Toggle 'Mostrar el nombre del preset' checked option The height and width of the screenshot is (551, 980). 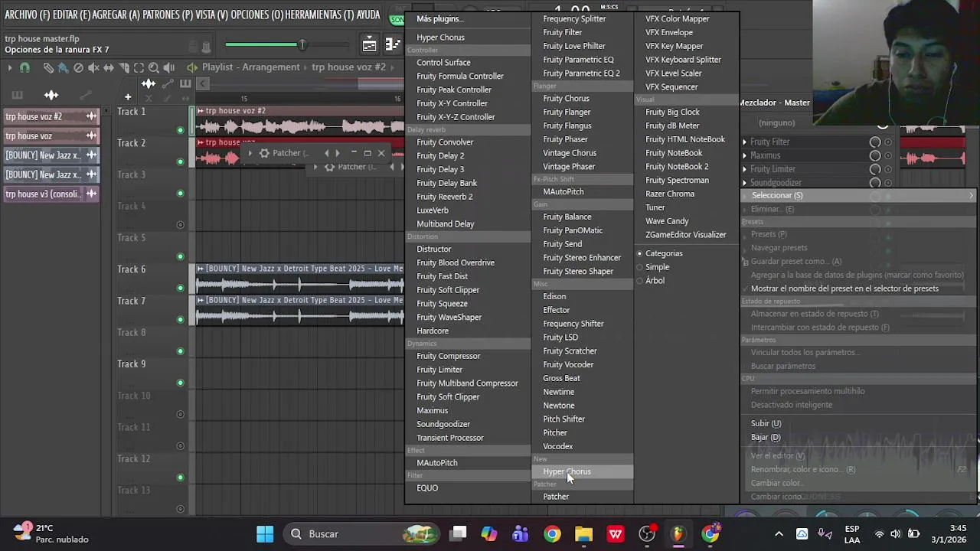point(844,289)
